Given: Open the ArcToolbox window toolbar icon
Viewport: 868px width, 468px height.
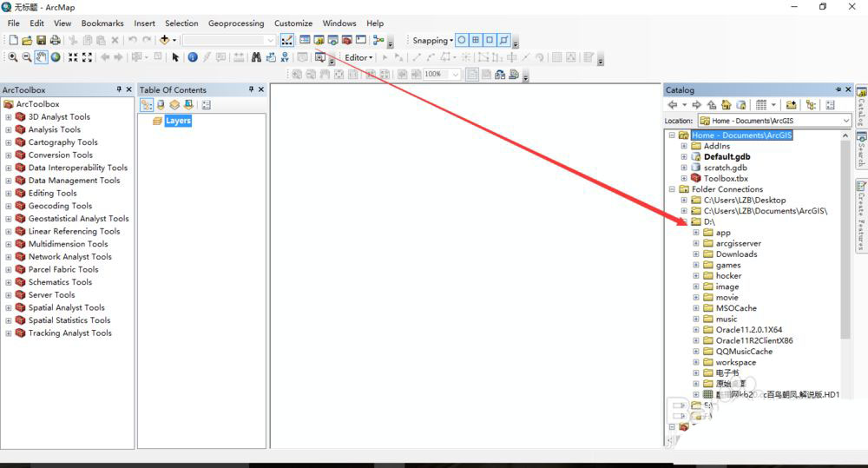Looking at the screenshot, I should click(x=347, y=40).
